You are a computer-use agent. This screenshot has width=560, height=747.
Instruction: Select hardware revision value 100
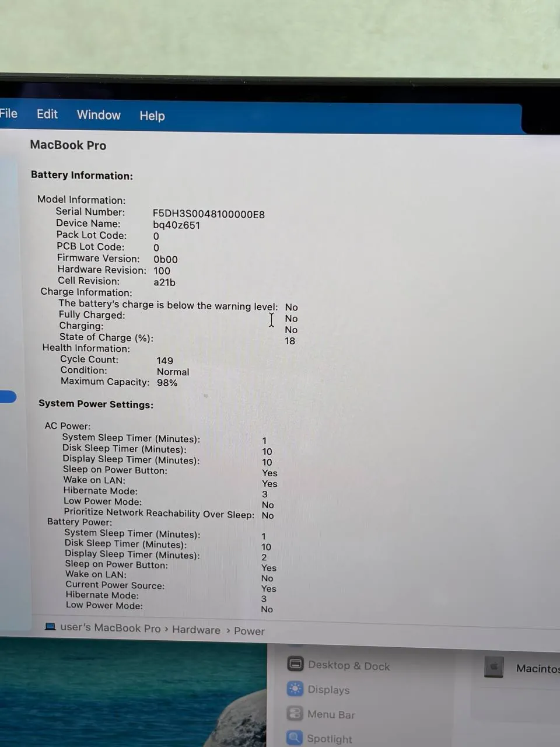click(x=162, y=271)
